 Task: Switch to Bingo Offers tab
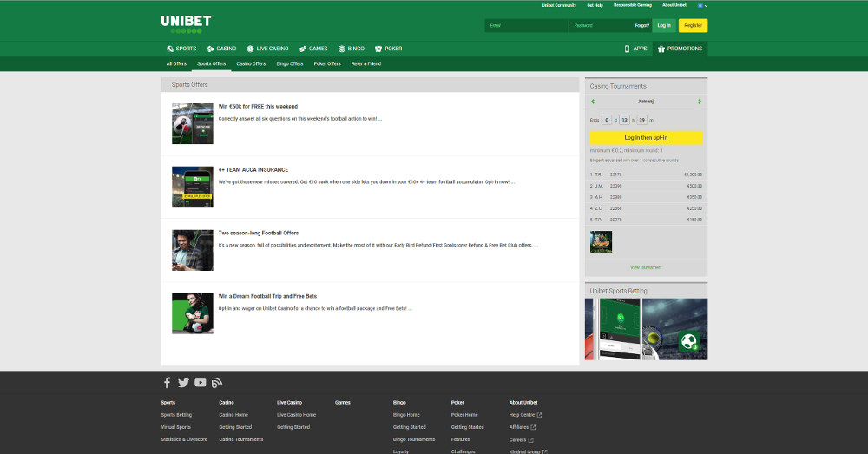coord(290,63)
